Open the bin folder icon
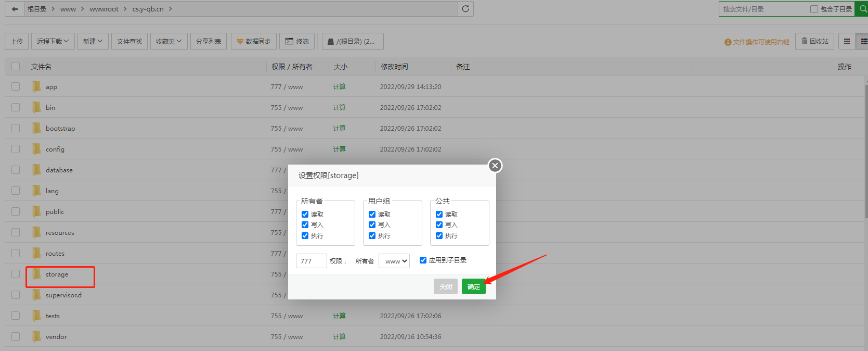The width and height of the screenshot is (868, 351). pos(36,107)
